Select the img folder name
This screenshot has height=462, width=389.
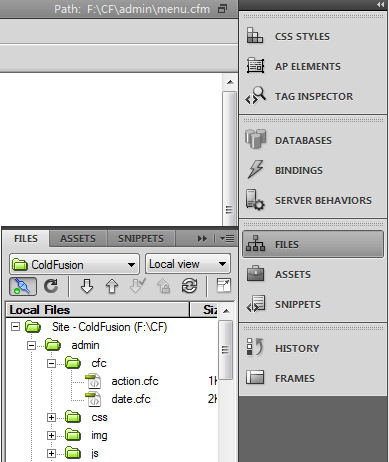click(x=99, y=435)
